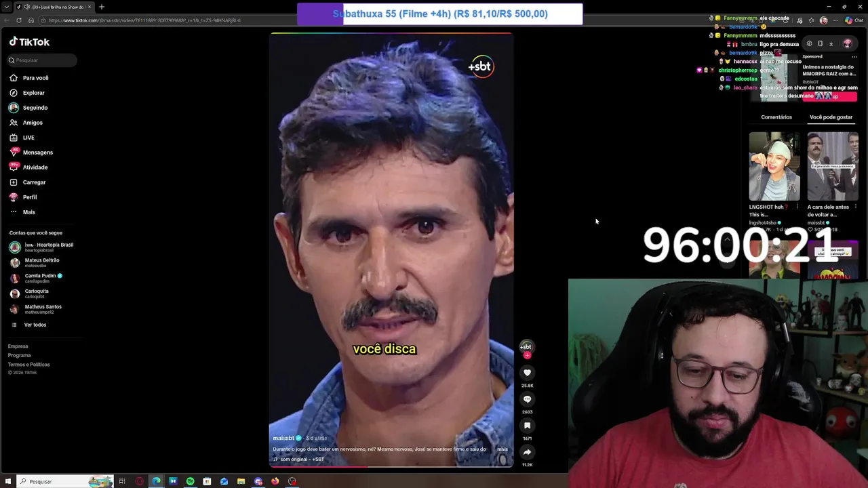The image size is (868, 488).
Task: Follow +sbt with the pink plus badge
Action: (527, 355)
